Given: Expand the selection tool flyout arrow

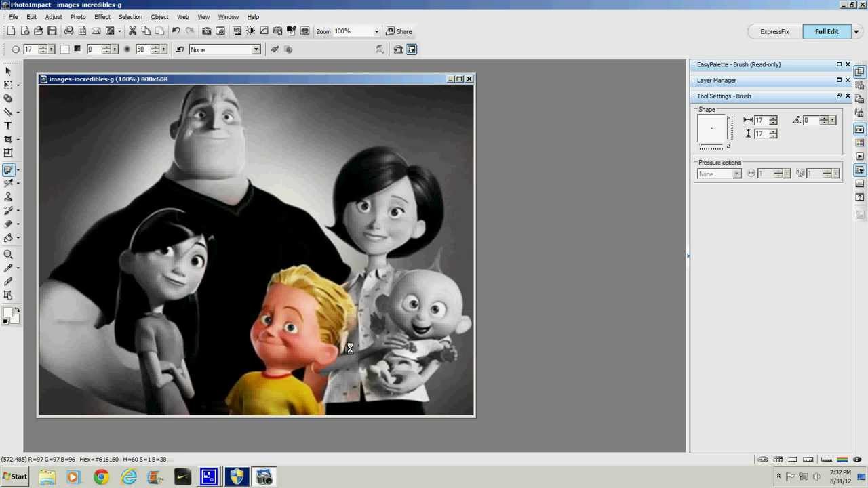Looking at the screenshot, I should [18, 85].
